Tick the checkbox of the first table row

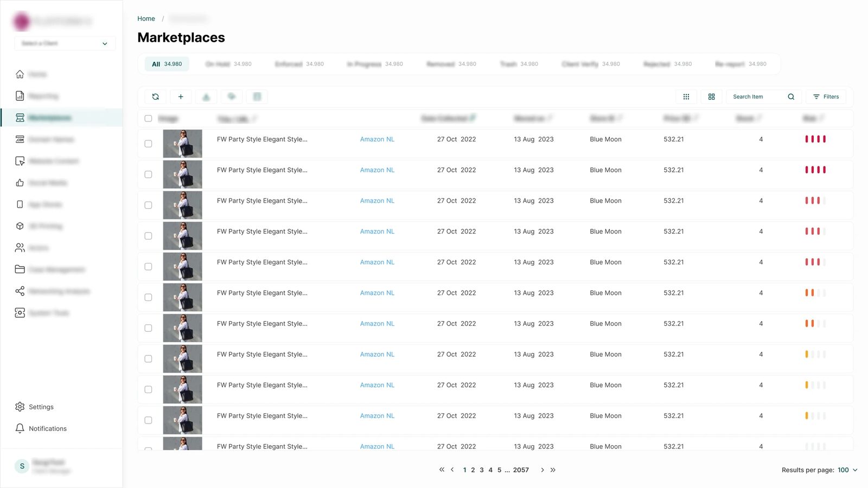click(148, 144)
